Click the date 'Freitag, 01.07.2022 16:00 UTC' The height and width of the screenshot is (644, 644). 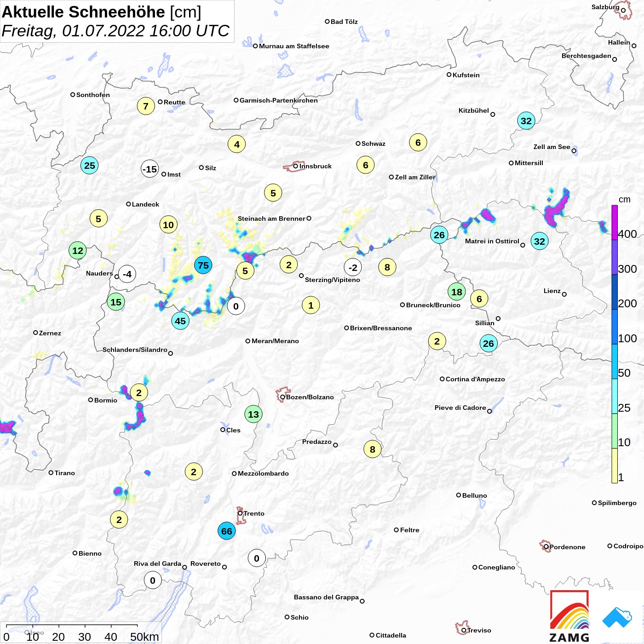(x=115, y=31)
